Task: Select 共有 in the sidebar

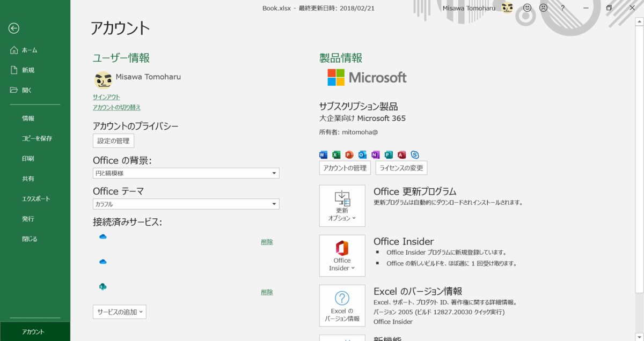Action: click(x=35, y=179)
